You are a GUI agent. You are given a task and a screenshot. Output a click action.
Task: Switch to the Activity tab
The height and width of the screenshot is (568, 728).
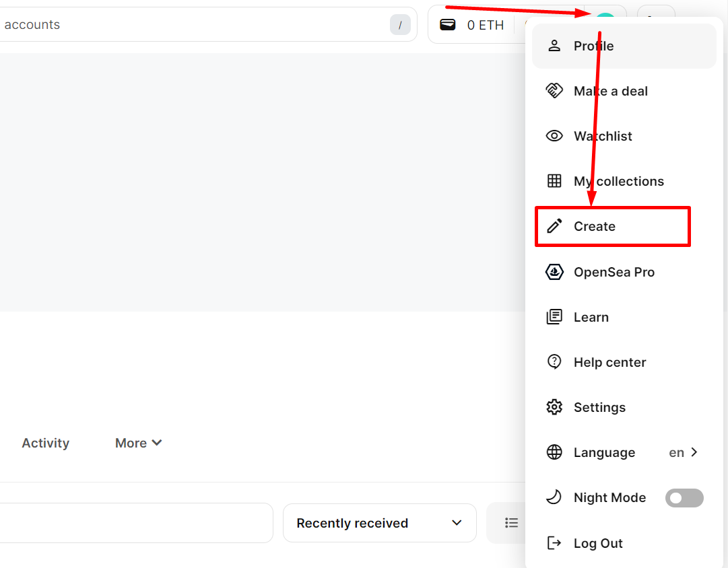tap(45, 443)
